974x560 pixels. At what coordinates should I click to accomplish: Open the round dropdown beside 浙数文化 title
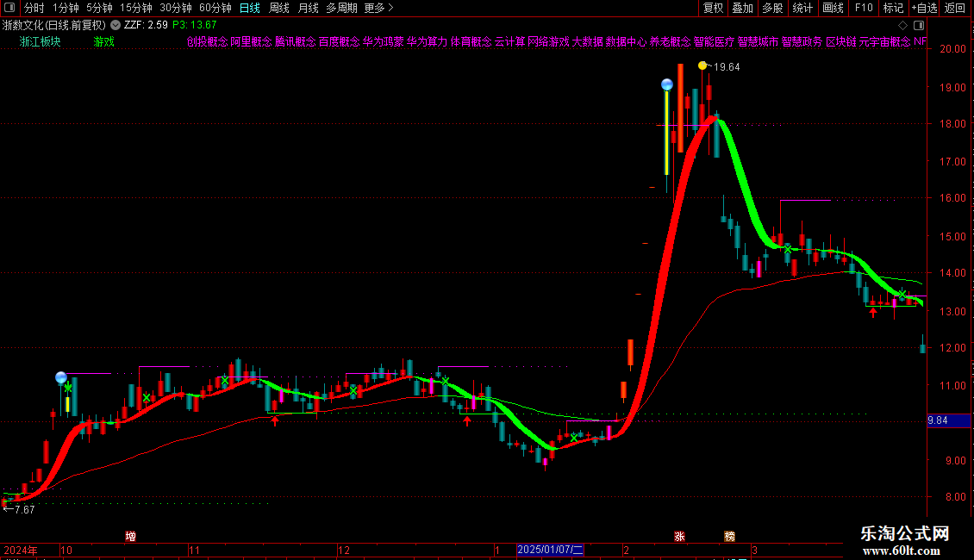[116, 25]
